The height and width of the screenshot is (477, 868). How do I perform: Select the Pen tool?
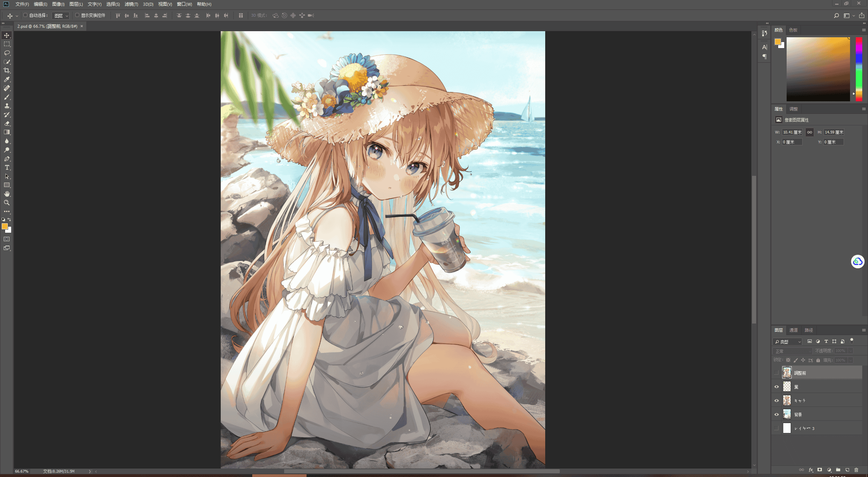tap(7, 159)
